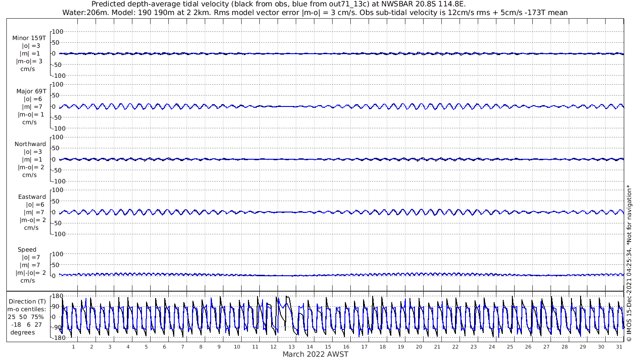Click the 'March 2022 AWST' axis label
This screenshot has width=637, height=364.
pyautogui.click(x=315, y=354)
